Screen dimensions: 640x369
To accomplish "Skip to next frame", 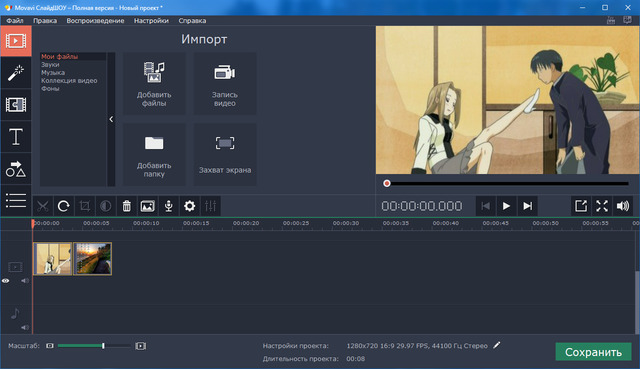I will pos(527,206).
